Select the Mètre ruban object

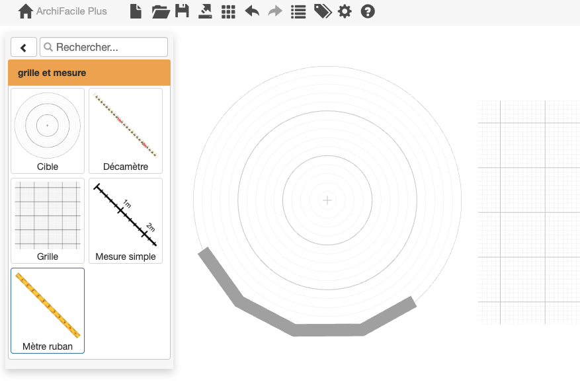coord(47,310)
